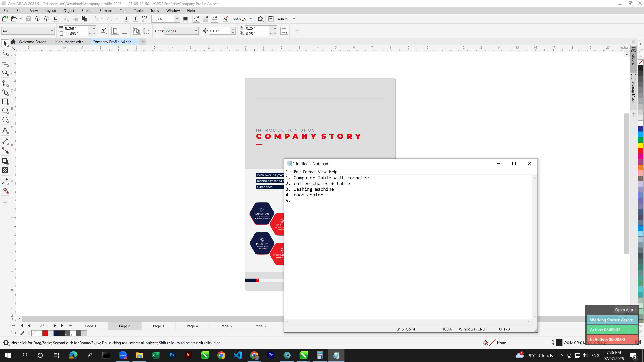Expand the Undo history dropdown arrow
Screen dimensions: 644x362
(x=102, y=19)
